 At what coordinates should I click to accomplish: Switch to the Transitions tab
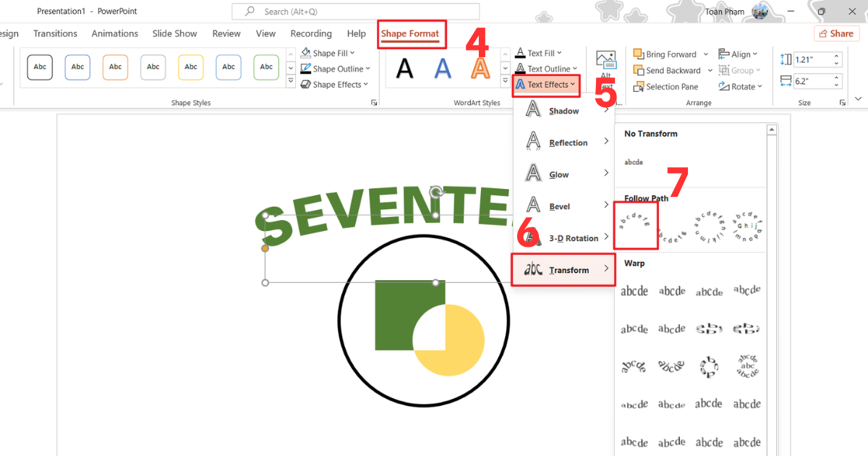click(x=55, y=33)
